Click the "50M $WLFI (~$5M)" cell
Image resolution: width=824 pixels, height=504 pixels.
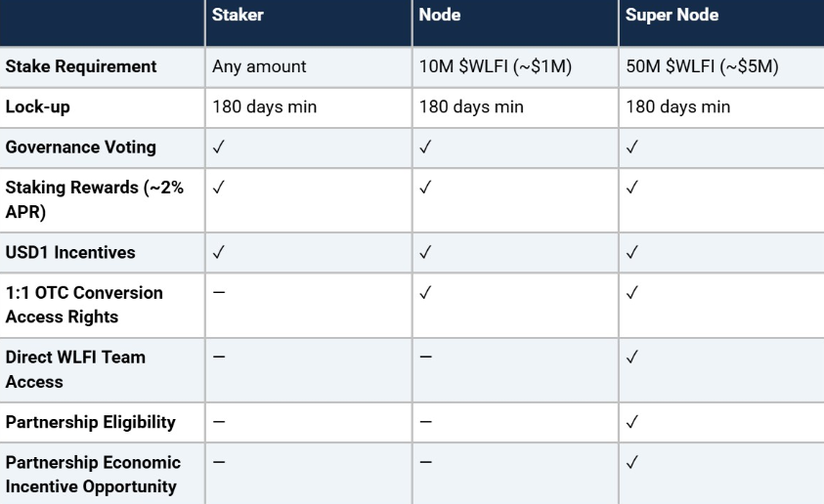702,67
